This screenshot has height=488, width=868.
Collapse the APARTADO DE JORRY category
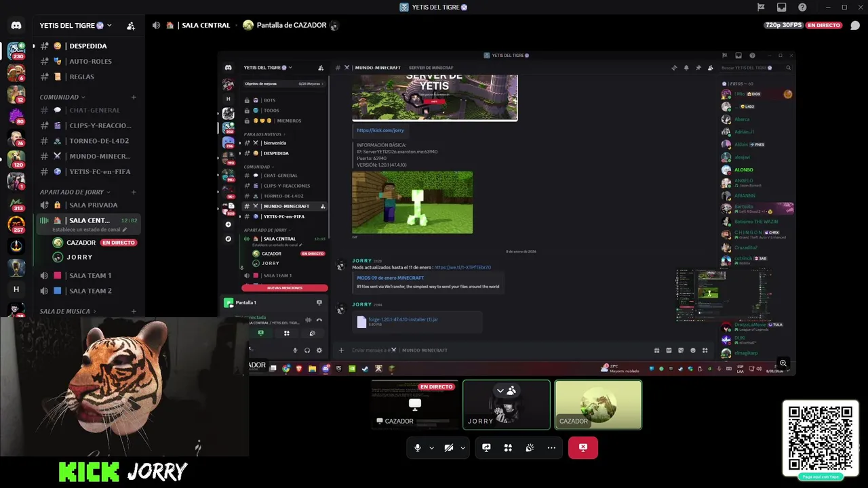click(74, 192)
